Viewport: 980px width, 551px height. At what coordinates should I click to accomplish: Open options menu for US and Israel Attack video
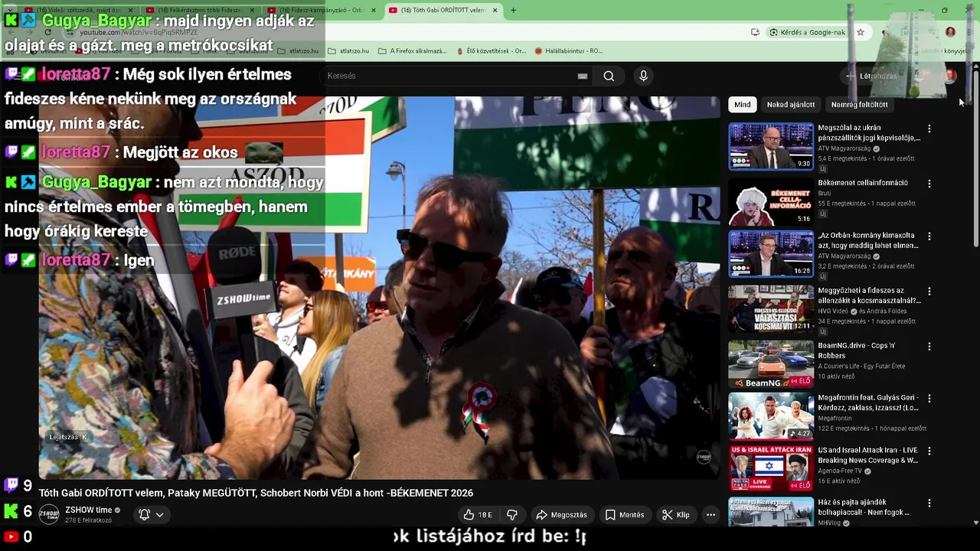tap(929, 451)
